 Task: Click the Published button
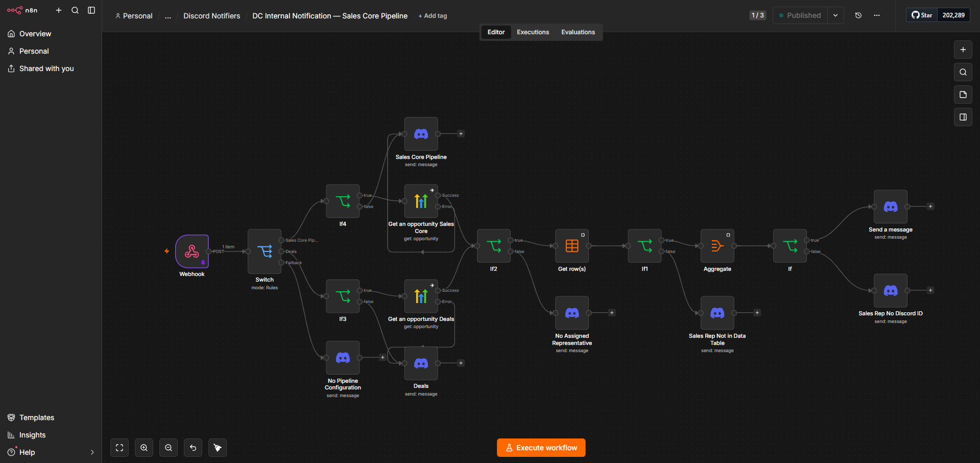coord(800,15)
